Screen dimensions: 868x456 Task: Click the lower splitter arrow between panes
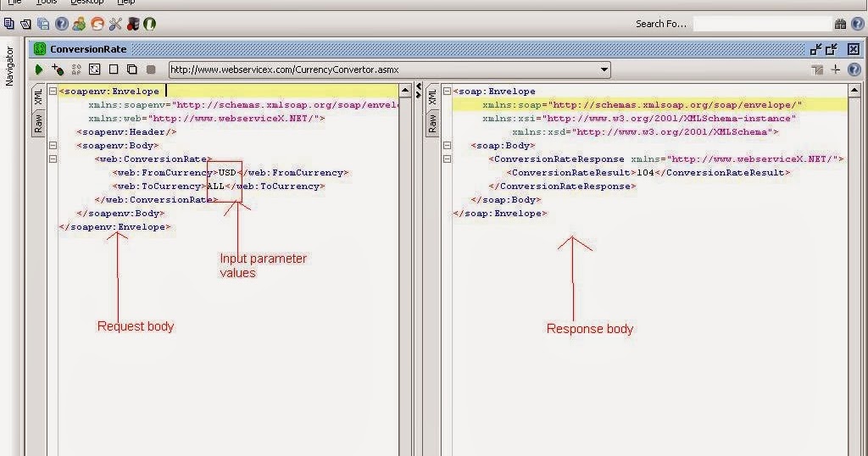(x=419, y=95)
